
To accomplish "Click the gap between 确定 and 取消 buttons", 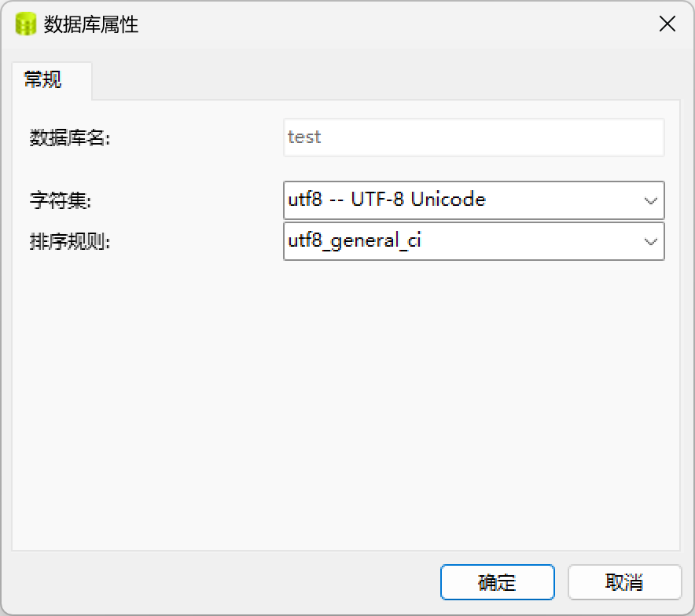I will coord(561,582).
